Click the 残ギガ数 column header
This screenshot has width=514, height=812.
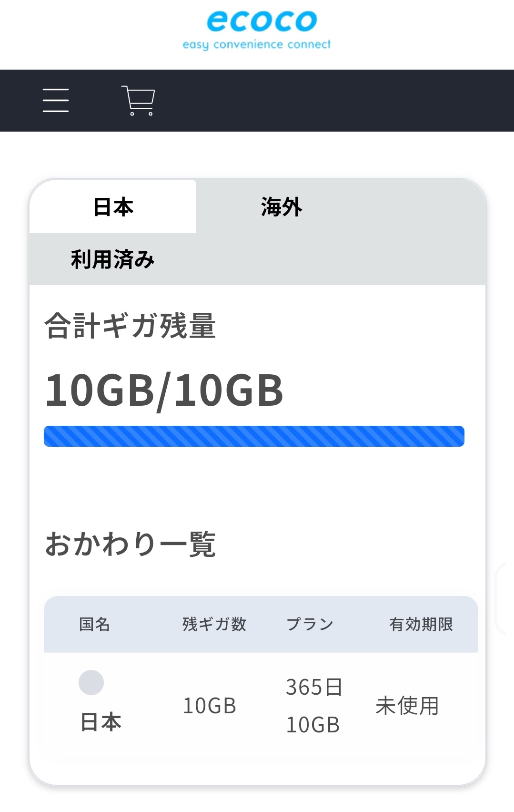click(214, 624)
